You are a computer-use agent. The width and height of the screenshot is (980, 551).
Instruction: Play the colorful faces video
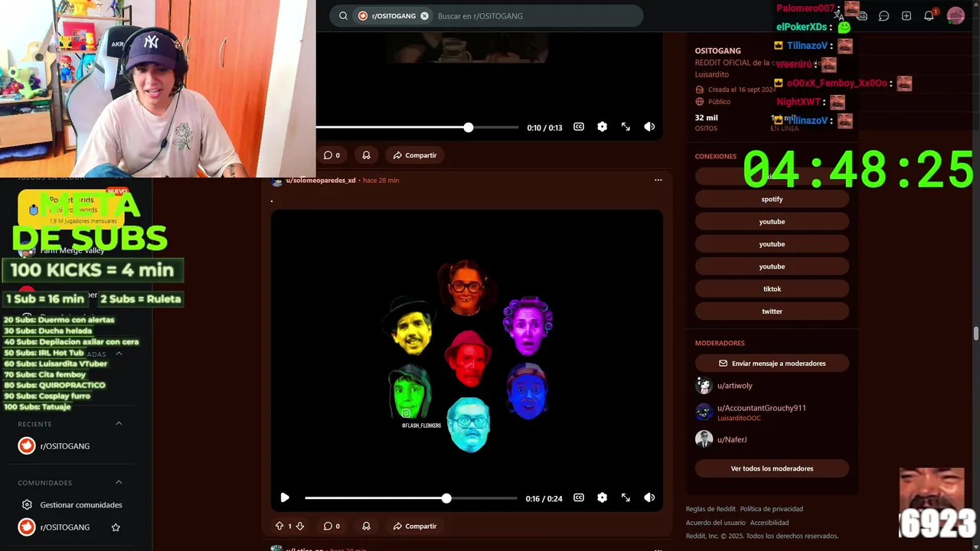(285, 498)
